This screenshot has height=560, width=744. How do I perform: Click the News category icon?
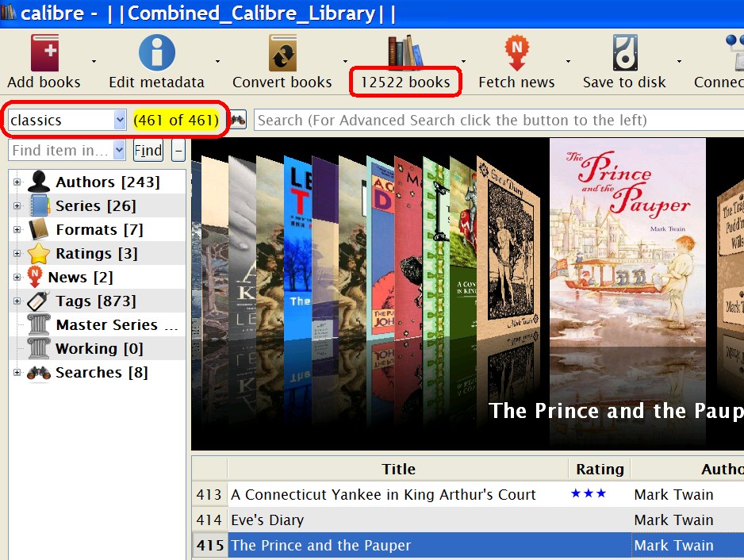35,277
